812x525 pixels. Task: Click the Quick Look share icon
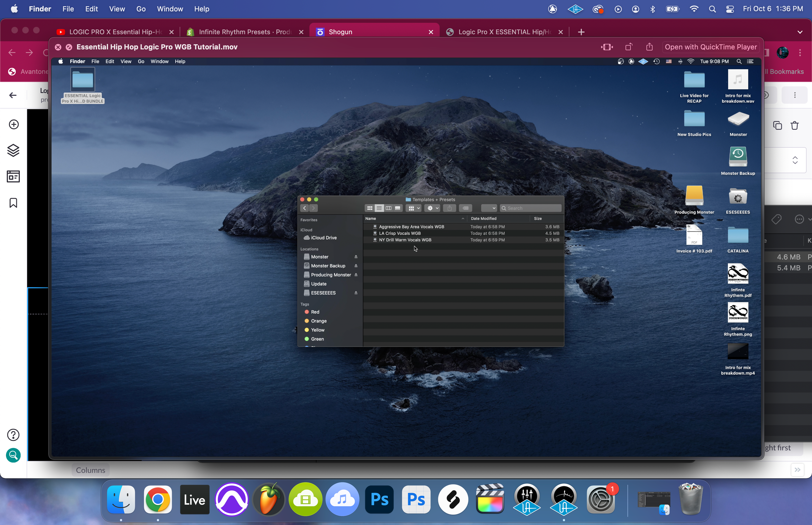click(x=649, y=47)
